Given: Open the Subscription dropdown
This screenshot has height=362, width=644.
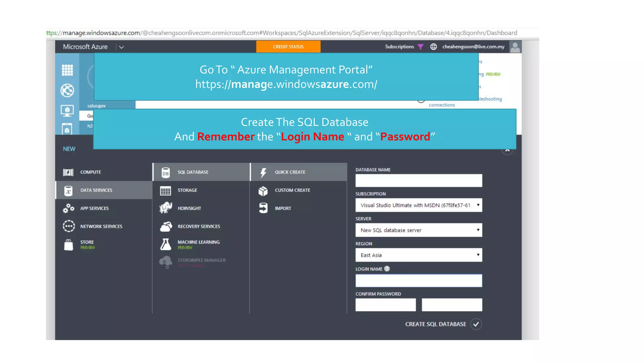Looking at the screenshot, I should 419,205.
